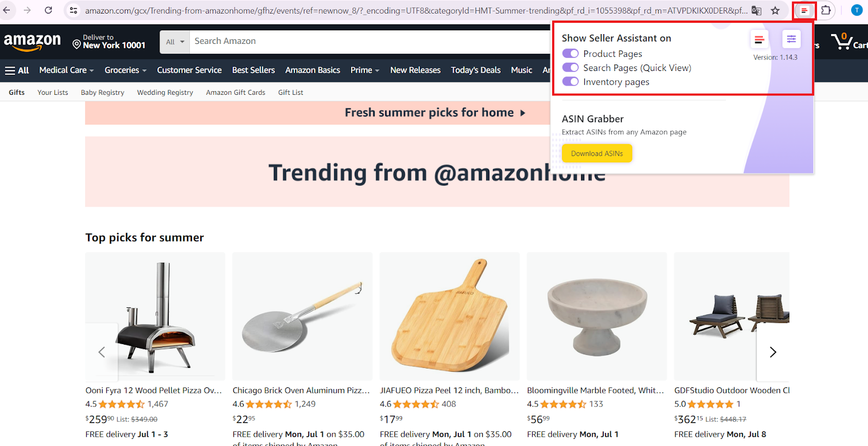Disable Seller Assistant on Product Pages
The image size is (868, 446).
pyautogui.click(x=570, y=54)
